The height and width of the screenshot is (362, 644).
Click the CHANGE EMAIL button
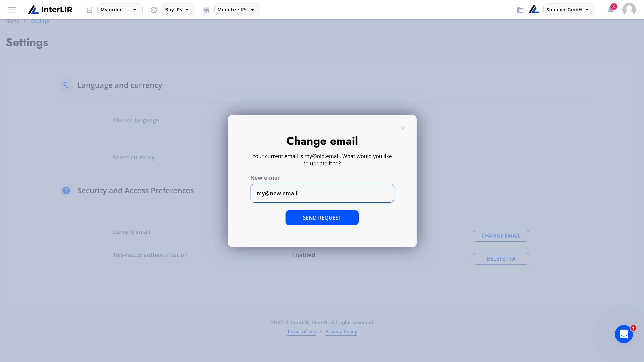(x=501, y=236)
